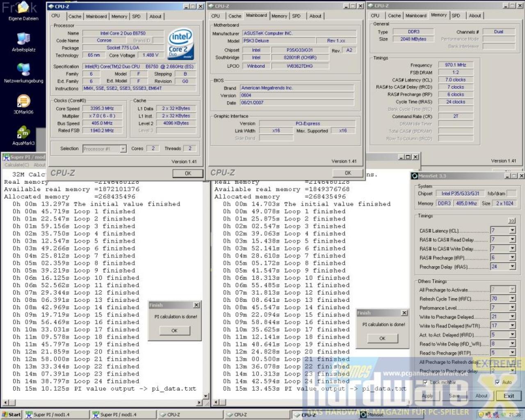Open the Windows Start menu
525x420 pixels.
(x=11, y=415)
